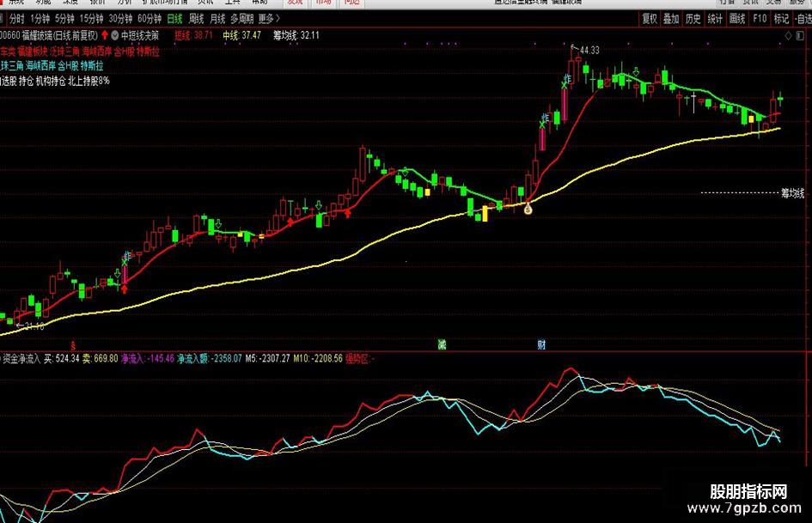Select the 30分钟 period tab

pos(120,19)
